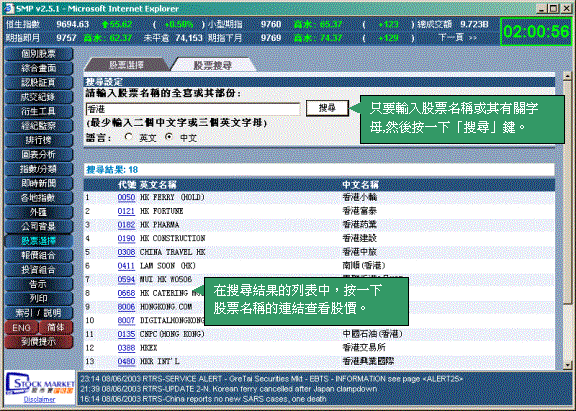Select the 英文 language radio button
576x411 pixels.
(128, 137)
